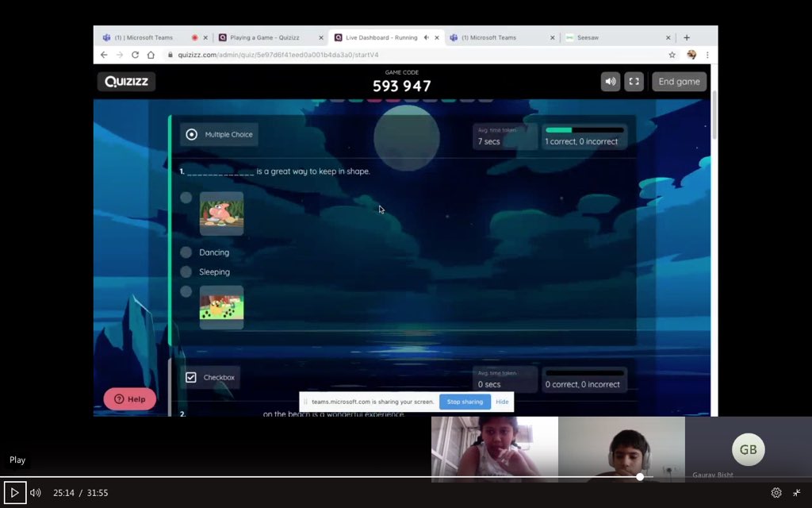Click Stop sharing button

pyautogui.click(x=465, y=402)
